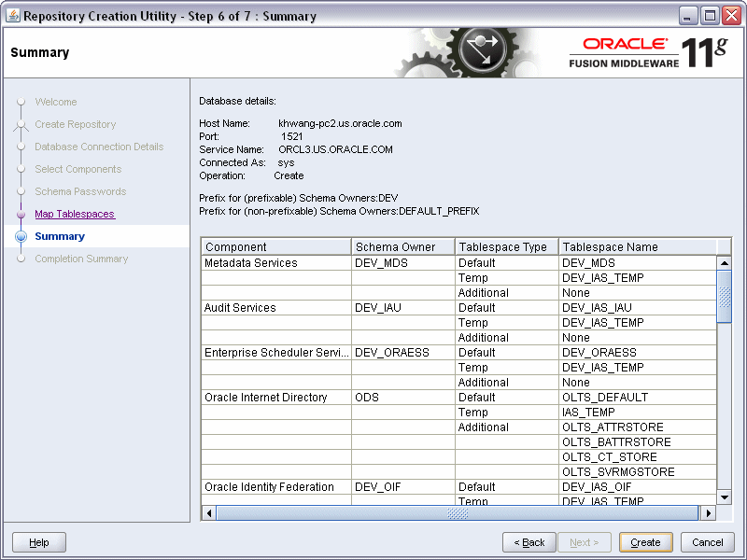
Task: Click the horizontal scrollbar thumb
Action: (458, 512)
